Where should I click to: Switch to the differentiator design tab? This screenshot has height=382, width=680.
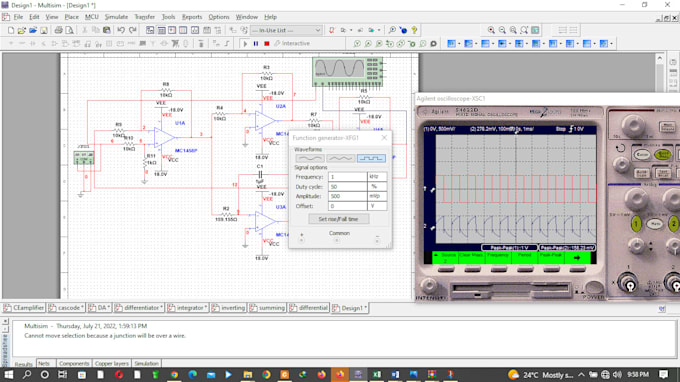tap(139, 308)
